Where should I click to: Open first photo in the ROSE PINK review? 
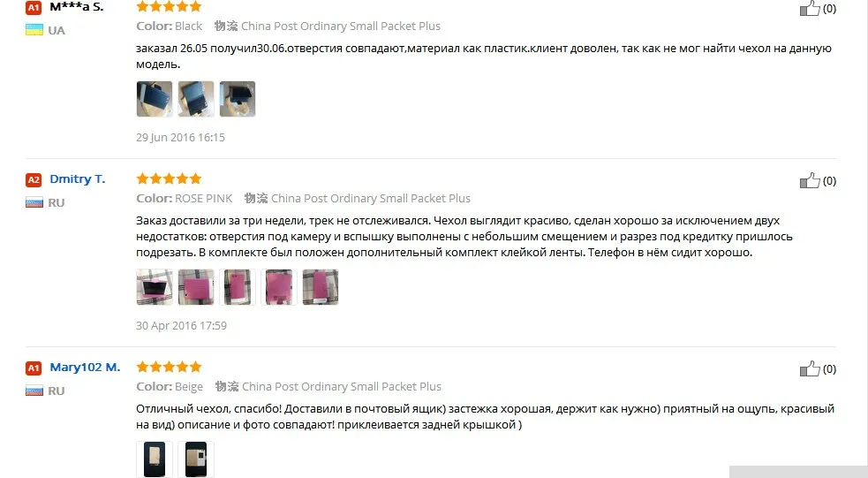pos(155,287)
